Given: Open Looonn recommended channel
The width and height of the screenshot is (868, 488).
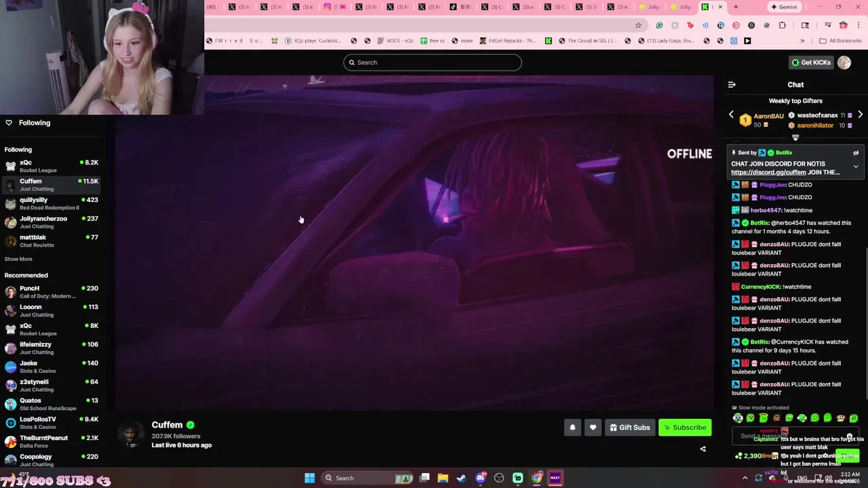Looking at the screenshot, I should [x=52, y=310].
